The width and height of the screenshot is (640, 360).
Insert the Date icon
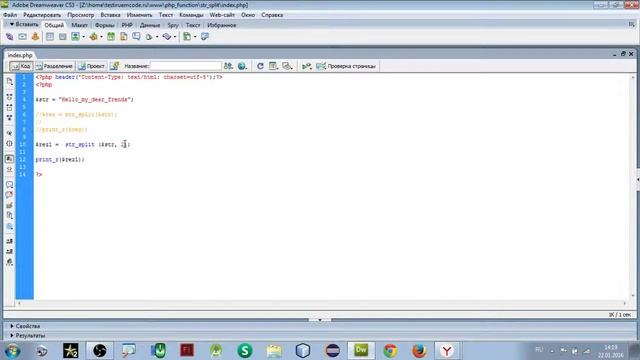click(x=111, y=37)
